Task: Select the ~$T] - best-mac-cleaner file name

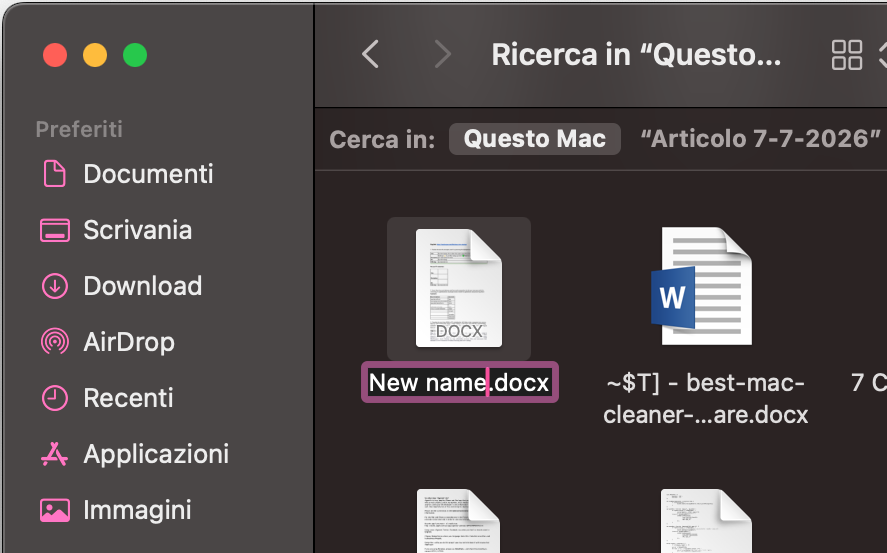Action: click(x=705, y=399)
